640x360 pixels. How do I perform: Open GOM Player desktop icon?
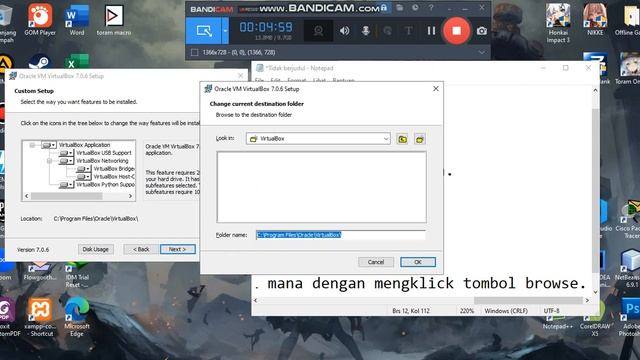click(40, 20)
